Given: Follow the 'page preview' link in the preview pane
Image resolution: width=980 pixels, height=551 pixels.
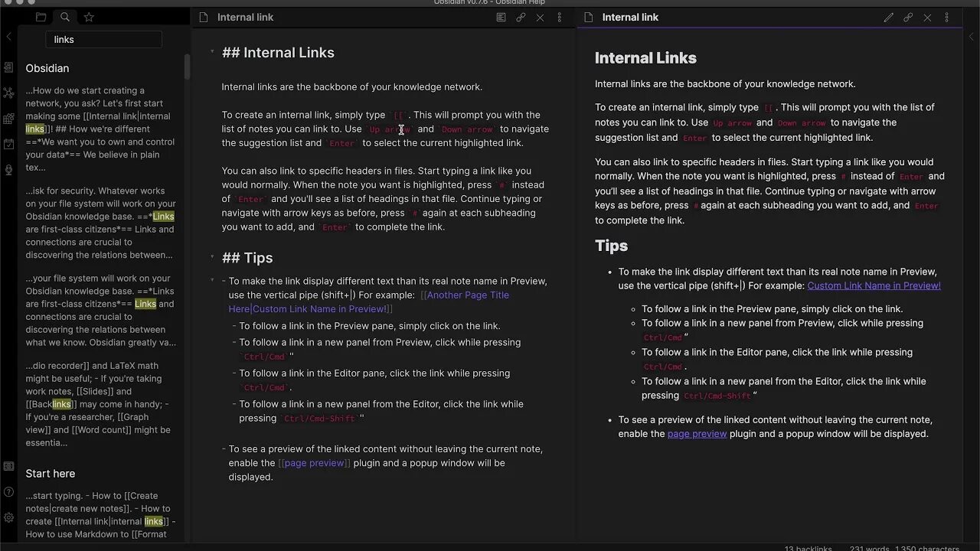Looking at the screenshot, I should [x=697, y=434].
